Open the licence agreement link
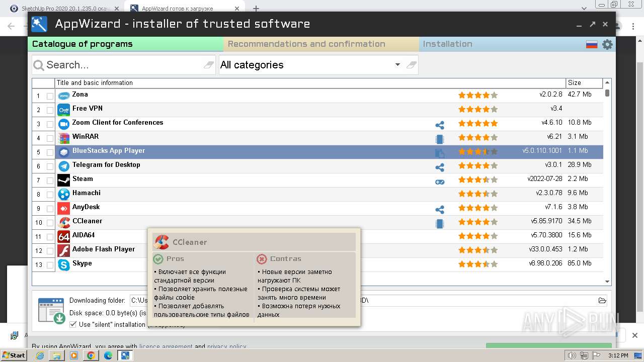This screenshot has height=362, width=644. [166, 346]
